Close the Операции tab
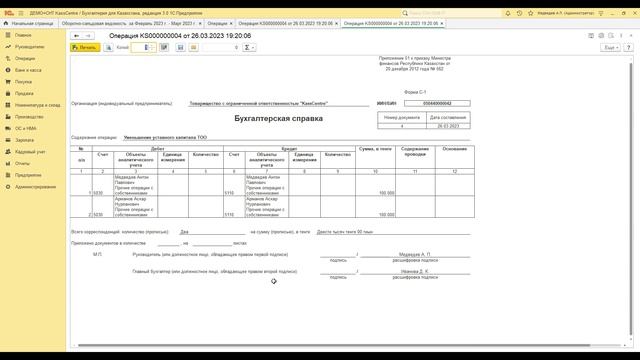Viewport: 640px width, 360px height. 231,24
